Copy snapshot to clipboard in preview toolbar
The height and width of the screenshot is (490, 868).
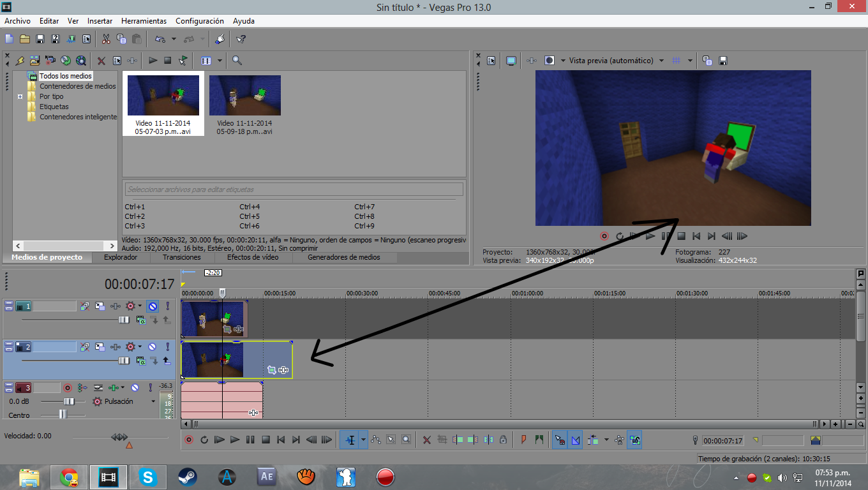(707, 61)
